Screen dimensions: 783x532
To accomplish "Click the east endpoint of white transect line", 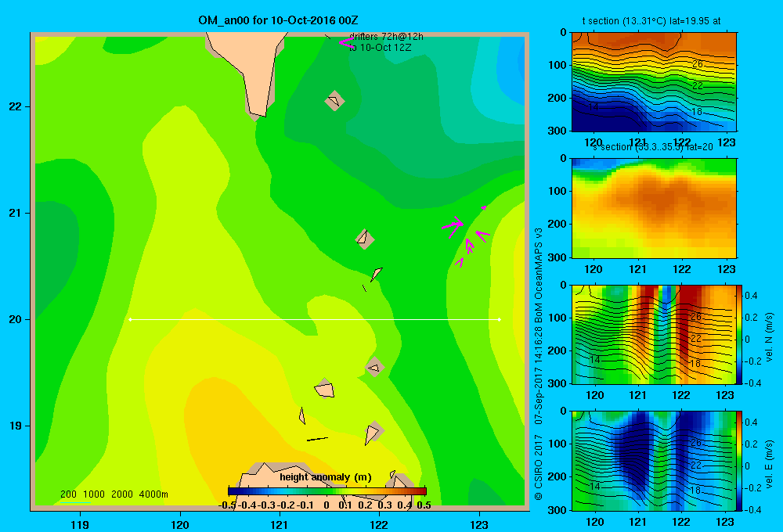I will [x=500, y=319].
